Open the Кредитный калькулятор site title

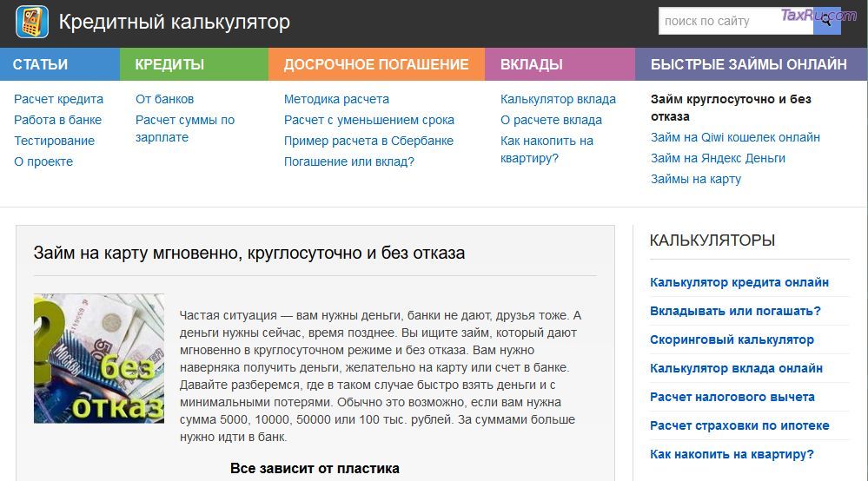tap(175, 22)
